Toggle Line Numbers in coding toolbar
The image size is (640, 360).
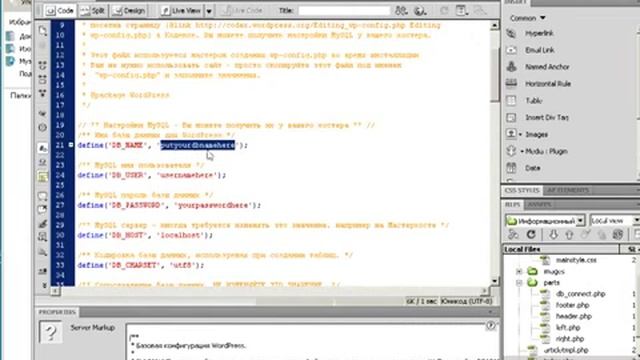point(42,148)
